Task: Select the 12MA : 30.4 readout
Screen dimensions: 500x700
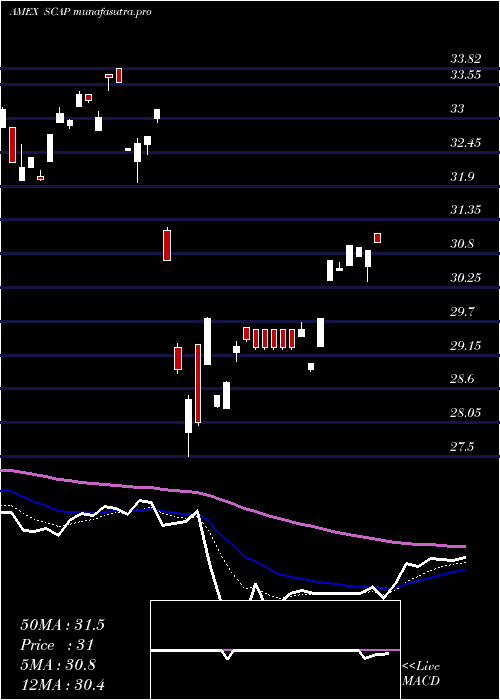Action: point(62,684)
